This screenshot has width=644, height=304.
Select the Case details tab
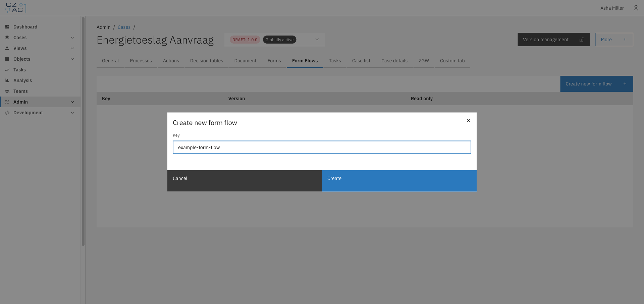point(394,61)
